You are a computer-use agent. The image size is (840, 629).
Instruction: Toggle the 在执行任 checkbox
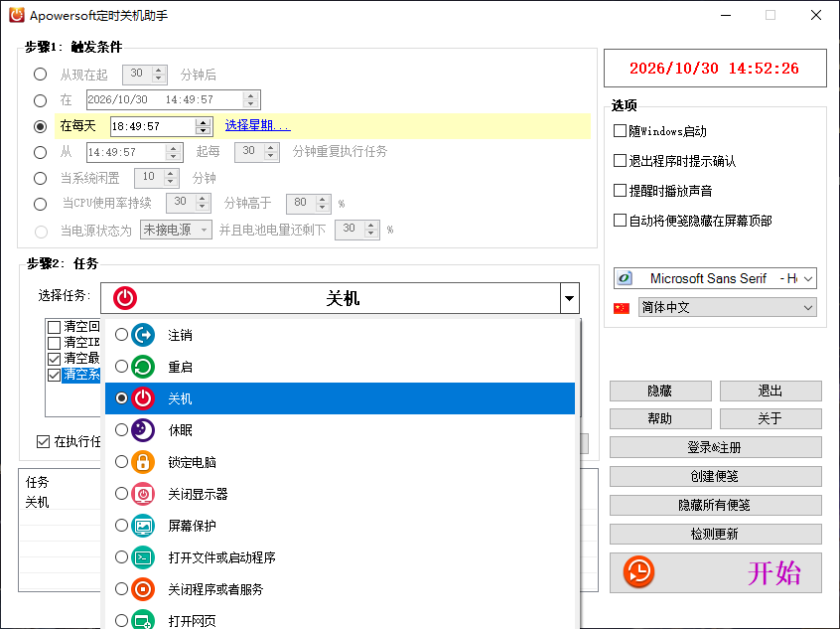click(x=43, y=441)
